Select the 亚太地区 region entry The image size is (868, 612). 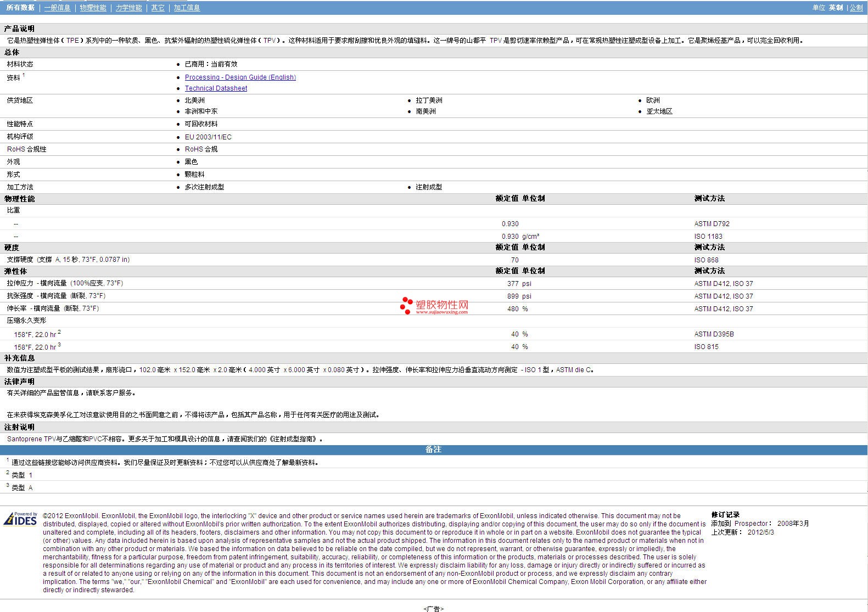659,111
